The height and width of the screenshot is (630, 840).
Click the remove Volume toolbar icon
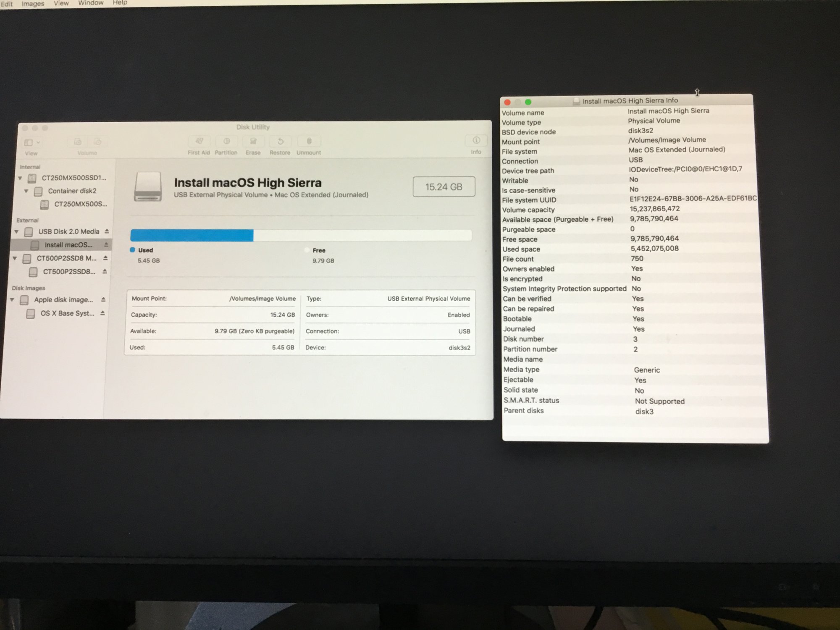pyautogui.click(x=97, y=142)
